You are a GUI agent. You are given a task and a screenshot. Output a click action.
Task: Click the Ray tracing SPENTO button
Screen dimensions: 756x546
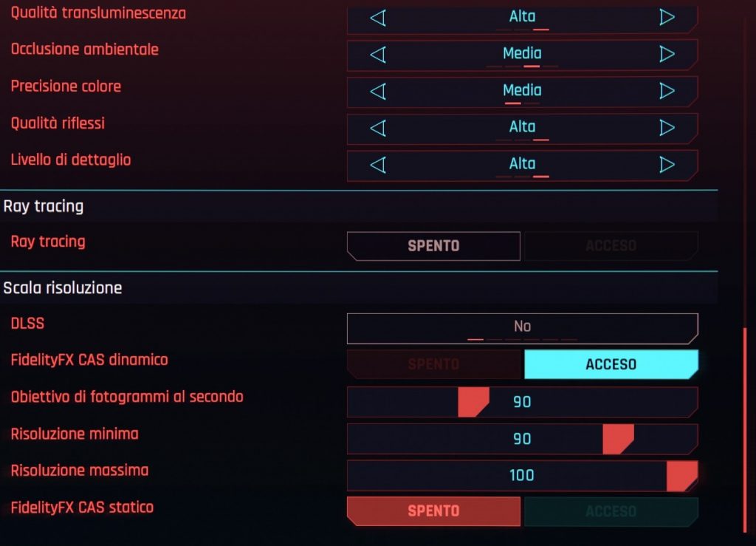pos(433,246)
